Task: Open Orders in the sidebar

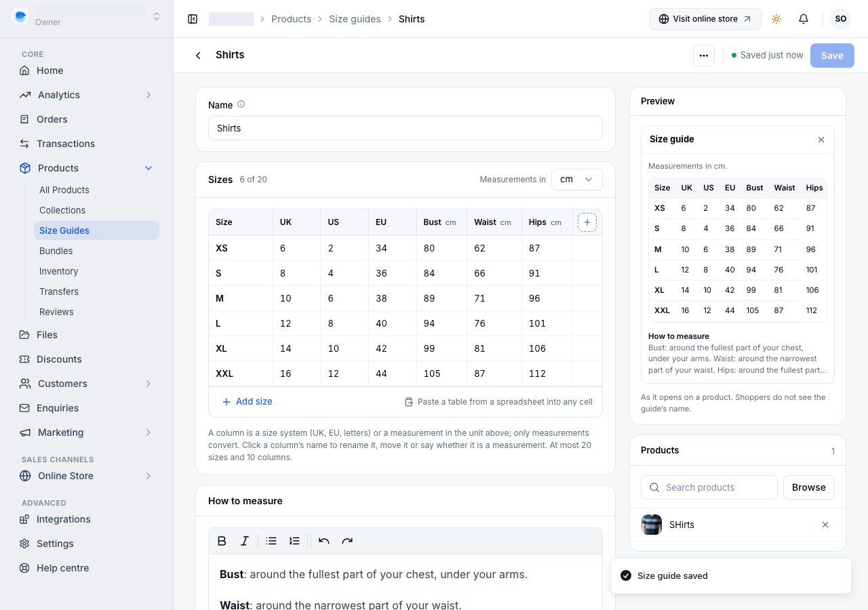Action: pyautogui.click(x=87, y=119)
